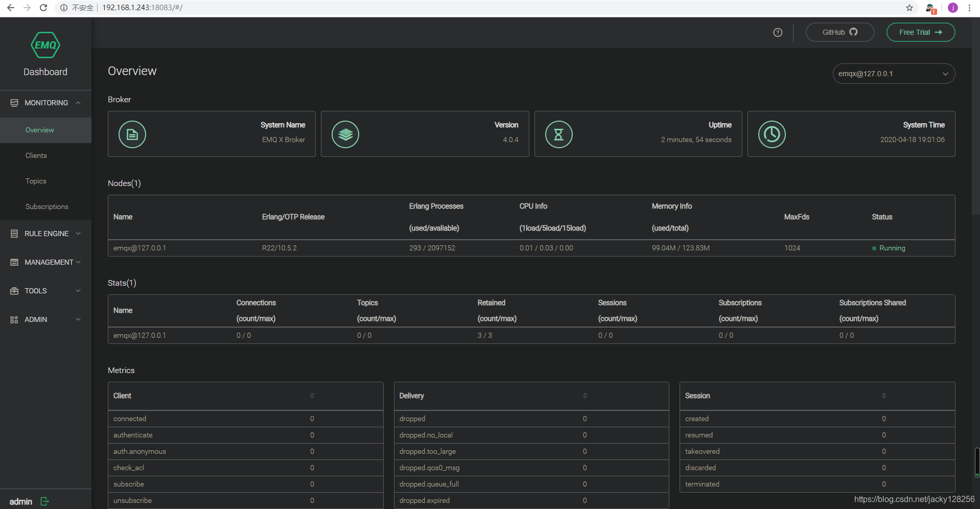Click the 2020-04-18 19:01:06 system time

[913, 140]
